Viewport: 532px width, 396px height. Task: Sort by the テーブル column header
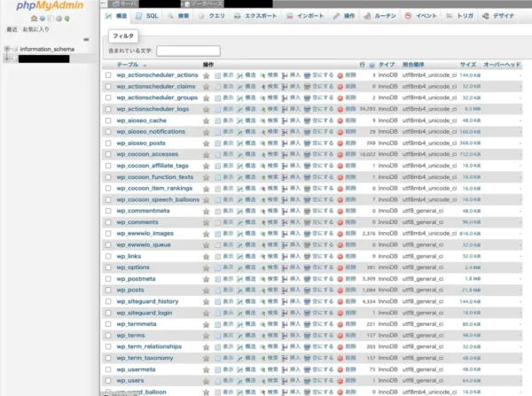(x=128, y=65)
